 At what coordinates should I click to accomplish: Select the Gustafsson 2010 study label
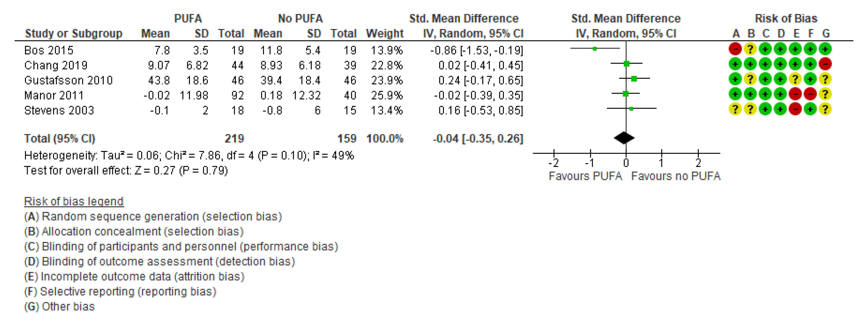[x=68, y=81]
